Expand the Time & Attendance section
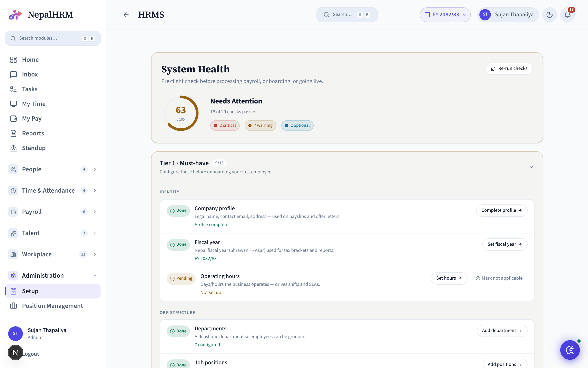 coord(95,191)
